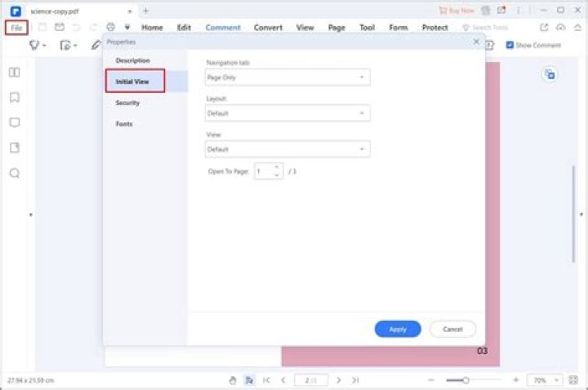Go to first page
The image size is (588, 390).
266,380
